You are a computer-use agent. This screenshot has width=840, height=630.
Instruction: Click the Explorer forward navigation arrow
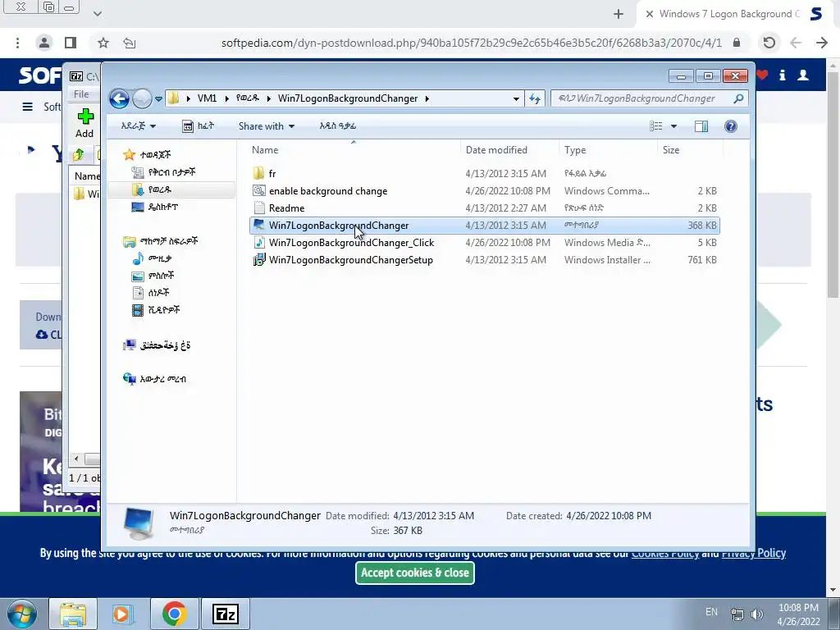[x=142, y=98]
